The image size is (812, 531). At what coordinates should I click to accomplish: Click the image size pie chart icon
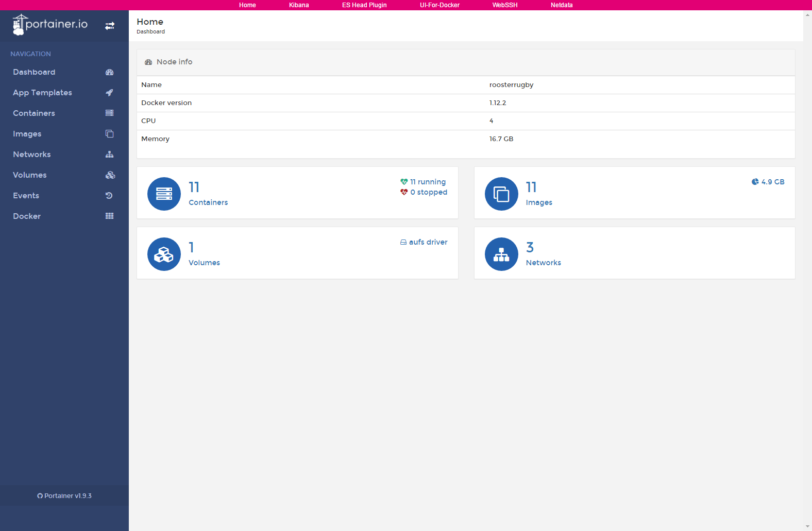pyautogui.click(x=755, y=182)
